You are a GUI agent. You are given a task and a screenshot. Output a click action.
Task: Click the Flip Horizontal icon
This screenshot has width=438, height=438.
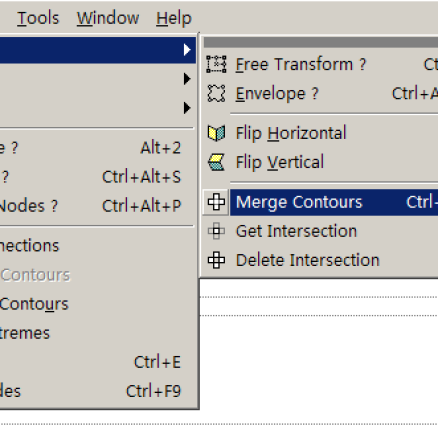[x=216, y=133]
